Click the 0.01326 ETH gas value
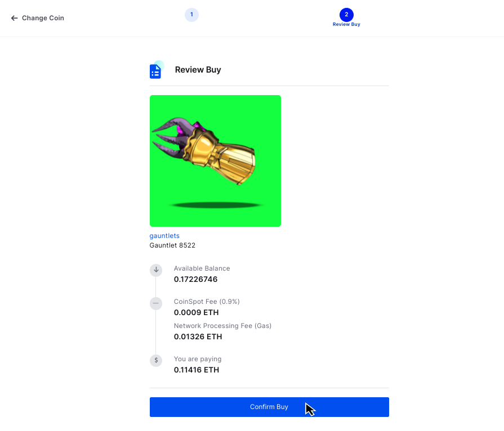Viewport: 504px width, 431px height. (198, 336)
